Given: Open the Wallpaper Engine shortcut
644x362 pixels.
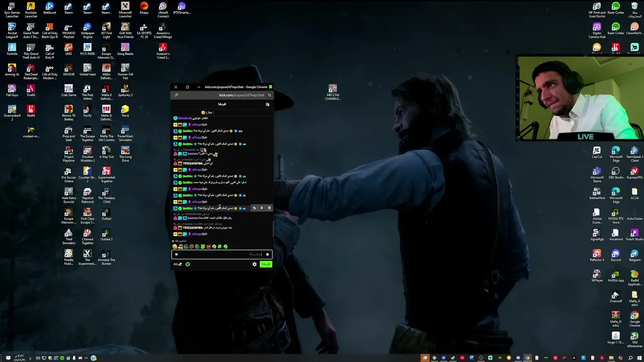Looking at the screenshot, I should tap(88, 31).
